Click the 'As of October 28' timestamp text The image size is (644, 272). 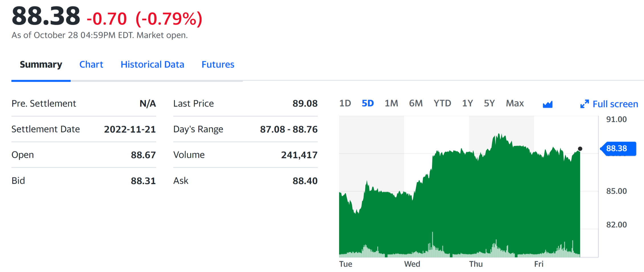(100, 35)
